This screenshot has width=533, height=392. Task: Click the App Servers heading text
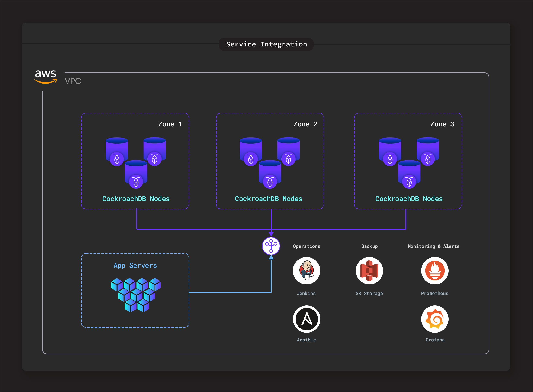135,265
